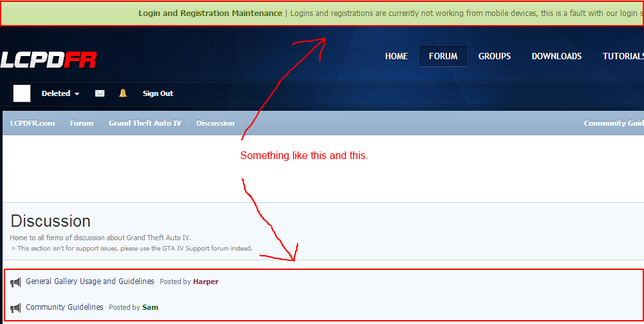Expand the Deleted user dropdown

pos(61,93)
